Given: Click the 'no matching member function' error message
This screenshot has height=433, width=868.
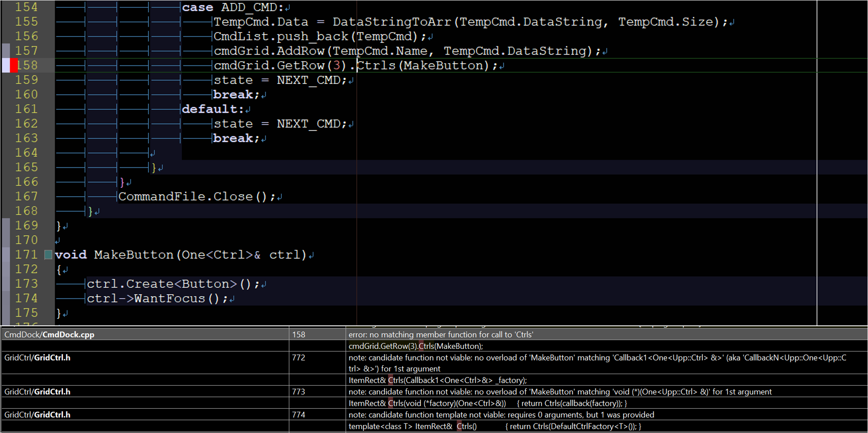Looking at the screenshot, I should tap(441, 335).
